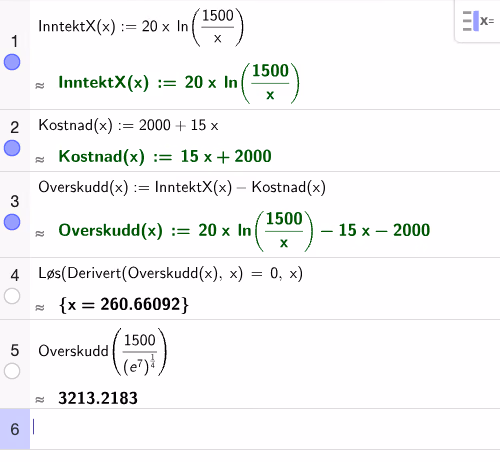Click green output InntektX(x) in row 1
This screenshot has height=462, width=500.
pyautogui.click(x=179, y=82)
